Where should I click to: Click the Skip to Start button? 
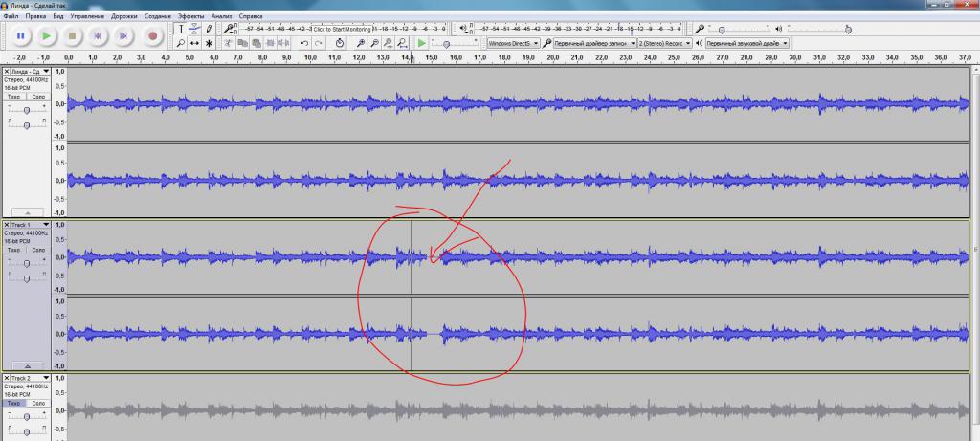pyautogui.click(x=98, y=36)
